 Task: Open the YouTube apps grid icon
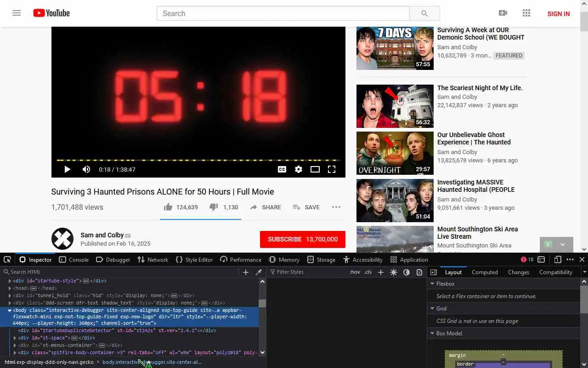click(x=526, y=13)
